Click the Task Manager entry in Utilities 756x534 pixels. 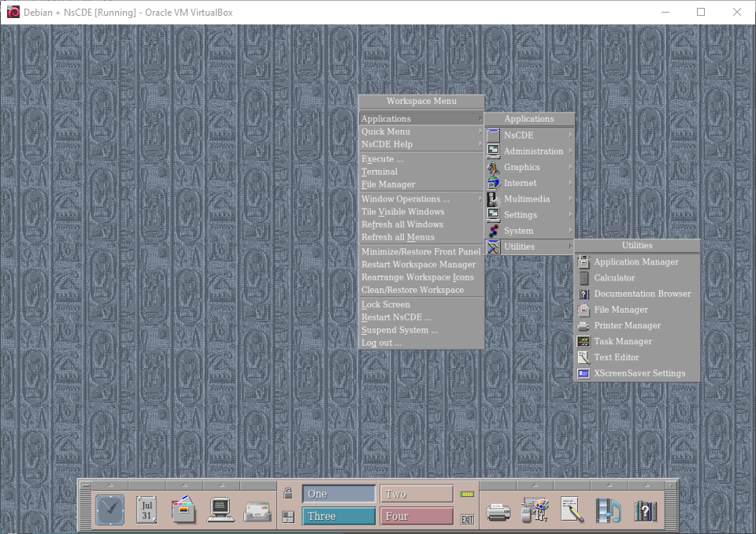pyautogui.click(x=623, y=342)
